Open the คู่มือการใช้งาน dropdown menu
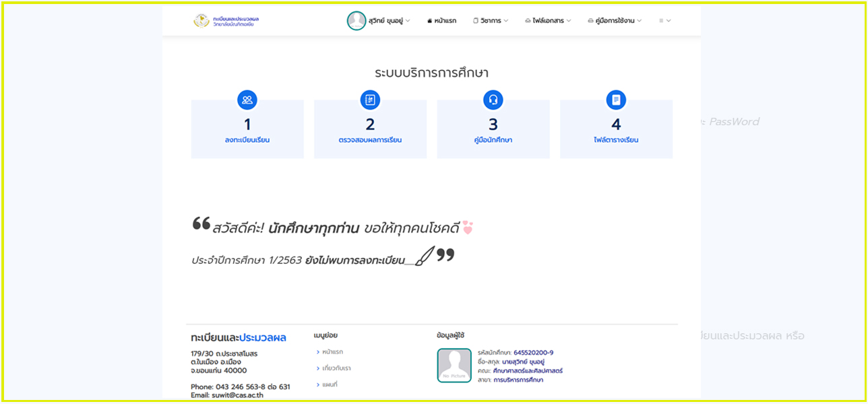This screenshot has height=404, width=868. 615,21
